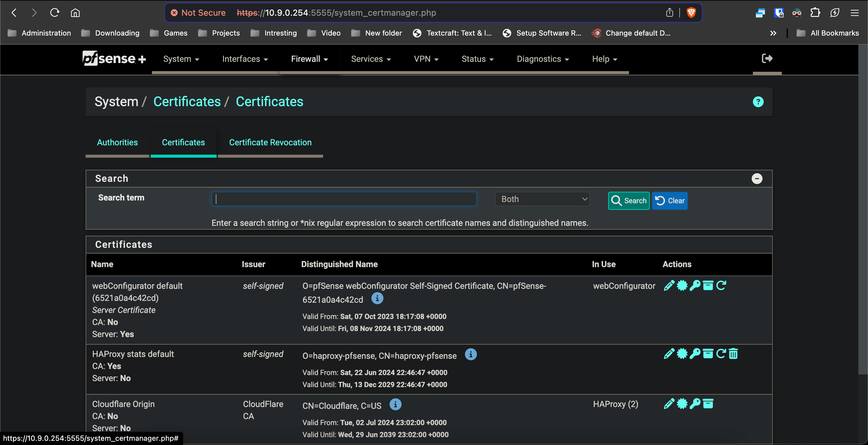This screenshot has height=445, width=868.
Task: Open the Textcraft bookmark
Action: [452, 33]
